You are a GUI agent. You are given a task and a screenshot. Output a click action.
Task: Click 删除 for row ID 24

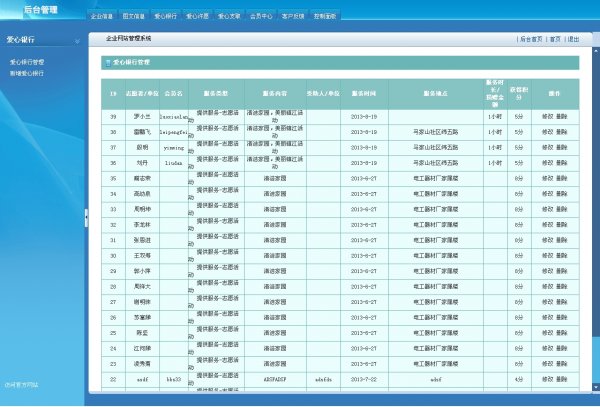tap(561, 348)
